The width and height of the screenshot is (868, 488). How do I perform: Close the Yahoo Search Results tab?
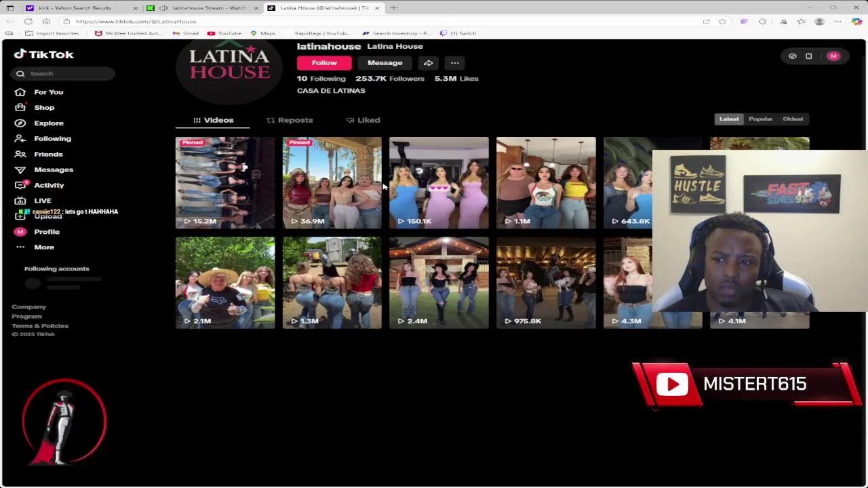[x=135, y=8]
